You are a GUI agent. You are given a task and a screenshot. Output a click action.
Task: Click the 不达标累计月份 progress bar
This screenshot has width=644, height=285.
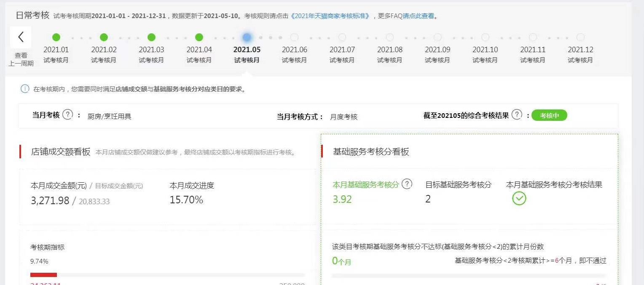pos(469,276)
